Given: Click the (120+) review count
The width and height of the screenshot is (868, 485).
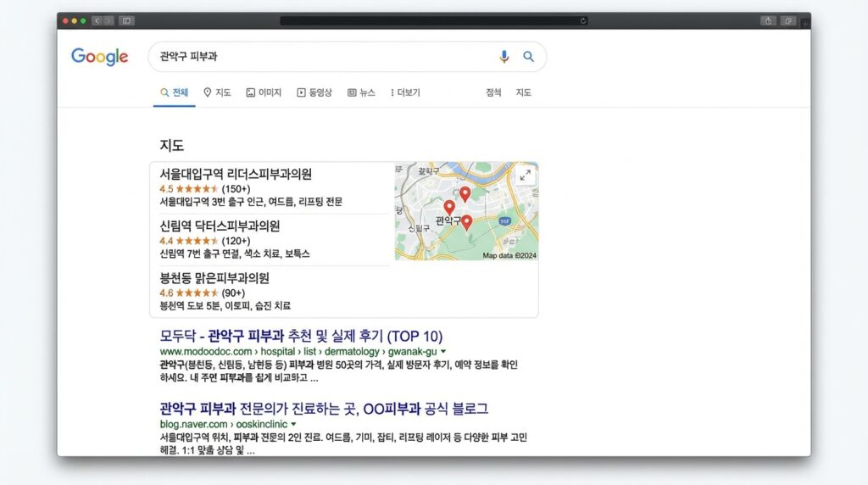Looking at the screenshot, I should tap(236, 241).
